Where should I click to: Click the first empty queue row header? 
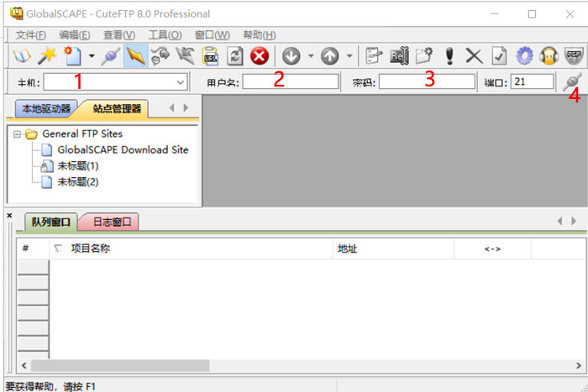pos(33,268)
